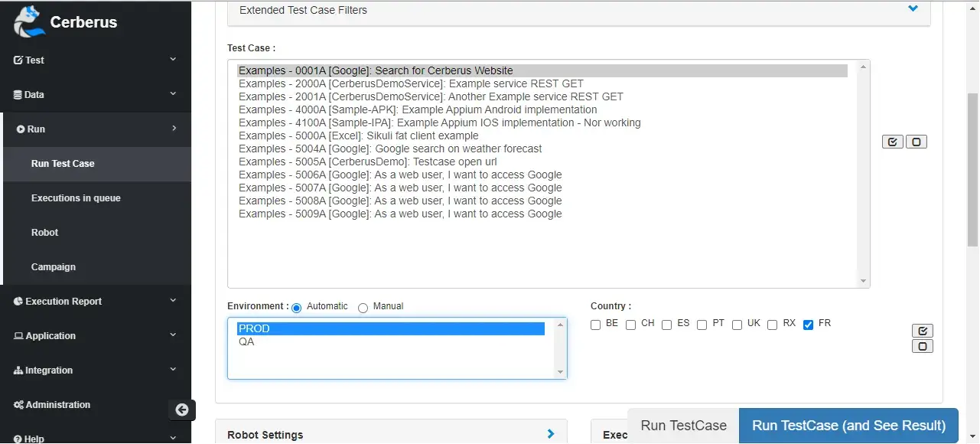Click the collapse sidebar arrow icon
980x444 pixels.
[x=182, y=410]
